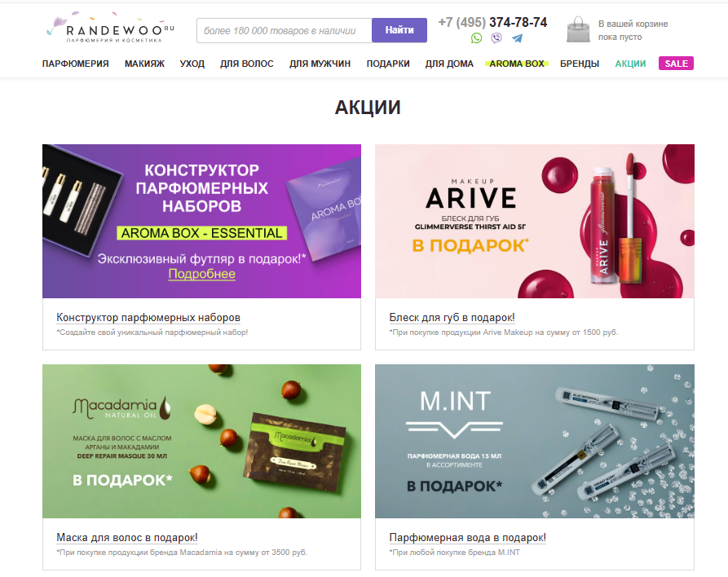This screenshot has width=728, height=577.
Task: Open the Для волос category
Action: (246, 64)
